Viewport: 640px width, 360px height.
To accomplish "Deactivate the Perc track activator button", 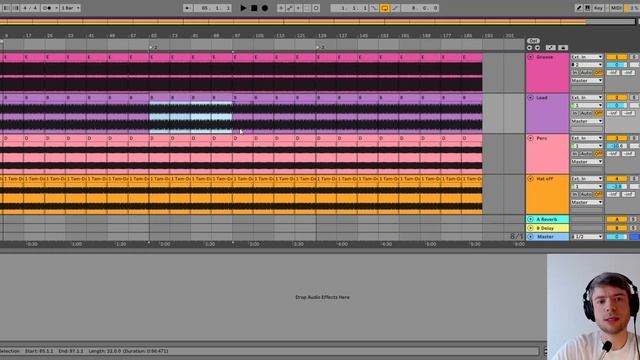I will tap(617, 138).
